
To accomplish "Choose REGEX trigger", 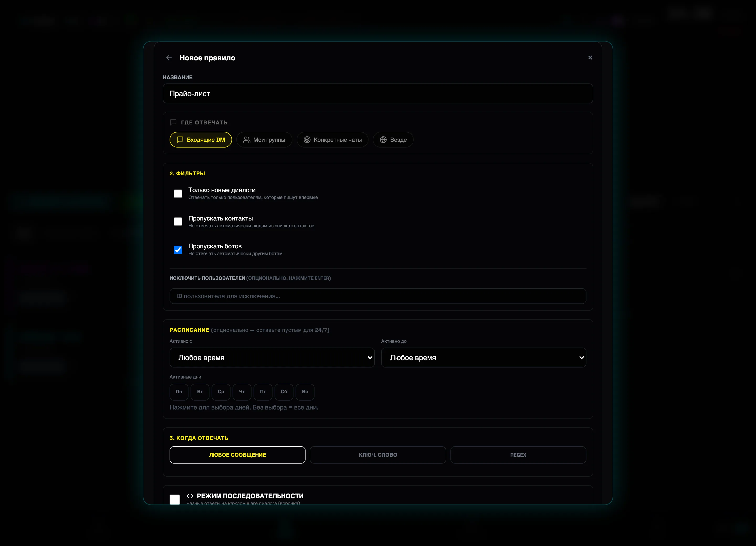I will click(518, 455).
